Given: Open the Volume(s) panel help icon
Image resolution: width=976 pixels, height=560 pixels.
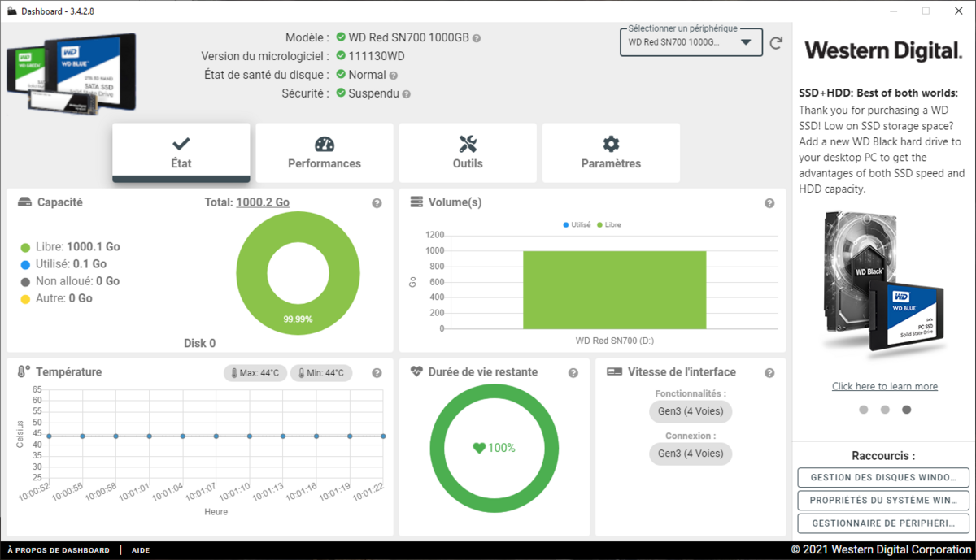Looking at the screenshot, I should tap(769, 203).
